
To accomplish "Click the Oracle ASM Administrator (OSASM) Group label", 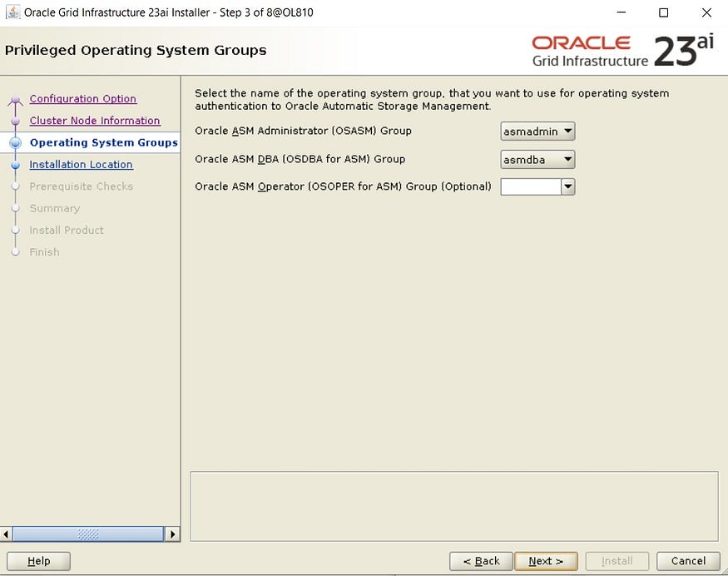I will coord(303,131).
